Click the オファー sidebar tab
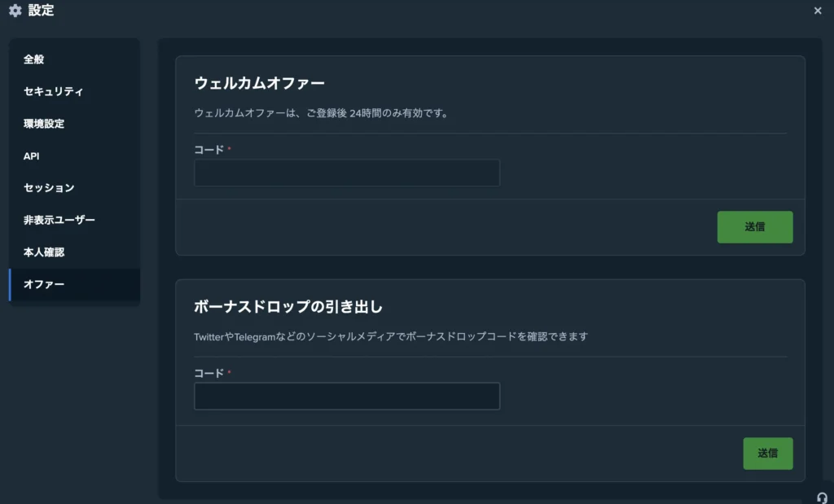The image size is (834, 504). [x=44, y=284]
